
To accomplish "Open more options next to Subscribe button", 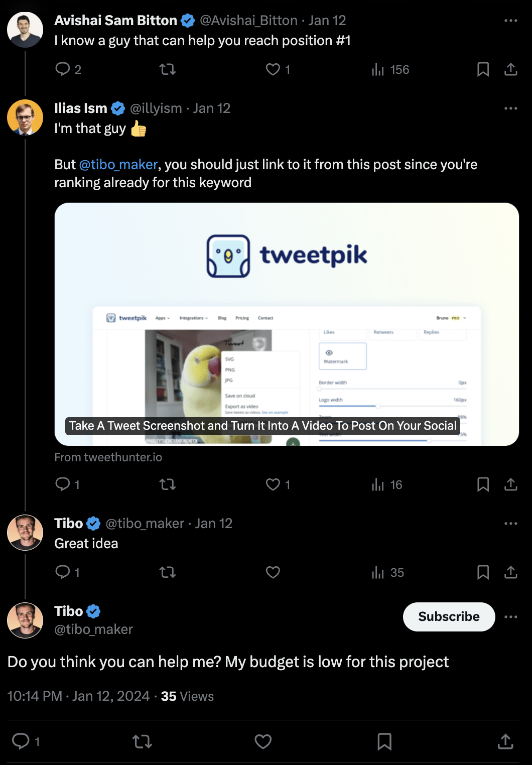I will 511,617.
